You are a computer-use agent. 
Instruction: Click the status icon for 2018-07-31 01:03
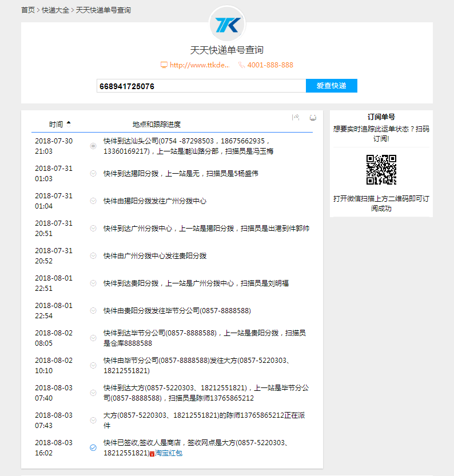click(93, 173)
